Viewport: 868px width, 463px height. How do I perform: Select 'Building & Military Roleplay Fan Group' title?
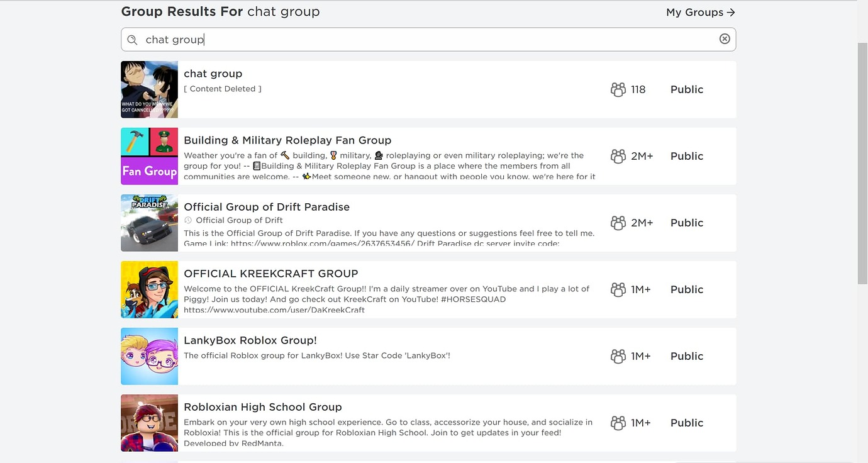[x=287, y=140]
